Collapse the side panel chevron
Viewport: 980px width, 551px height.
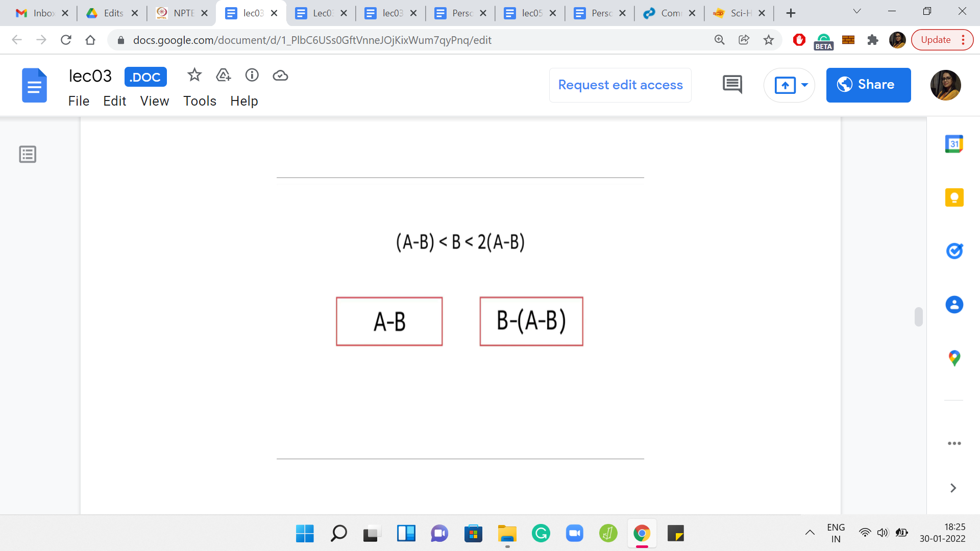coord(953,488)
